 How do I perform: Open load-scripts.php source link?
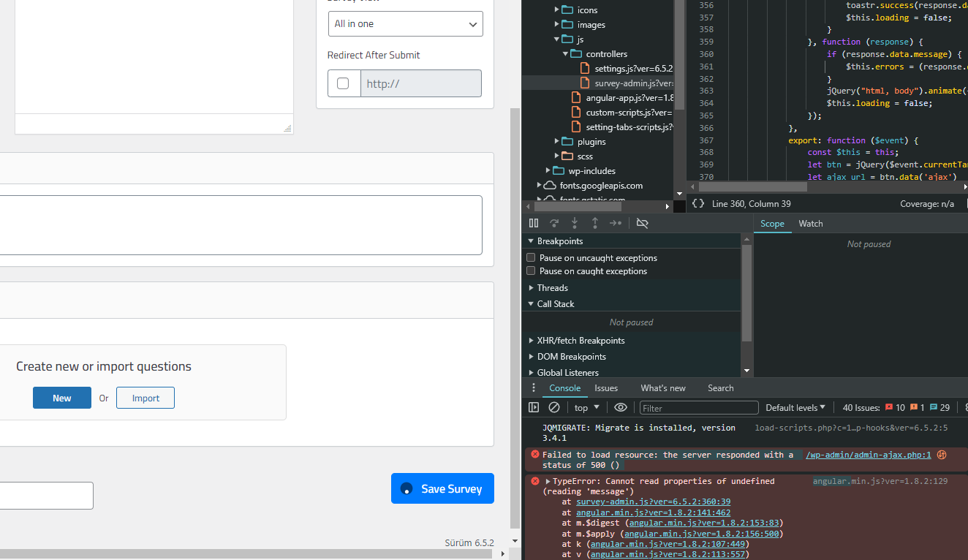pos(851,428)
